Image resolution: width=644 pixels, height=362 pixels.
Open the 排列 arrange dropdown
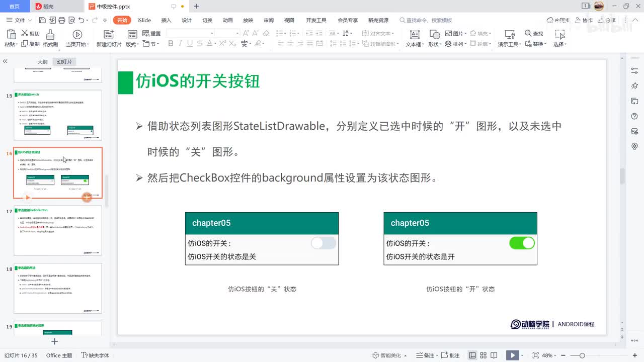455,44
